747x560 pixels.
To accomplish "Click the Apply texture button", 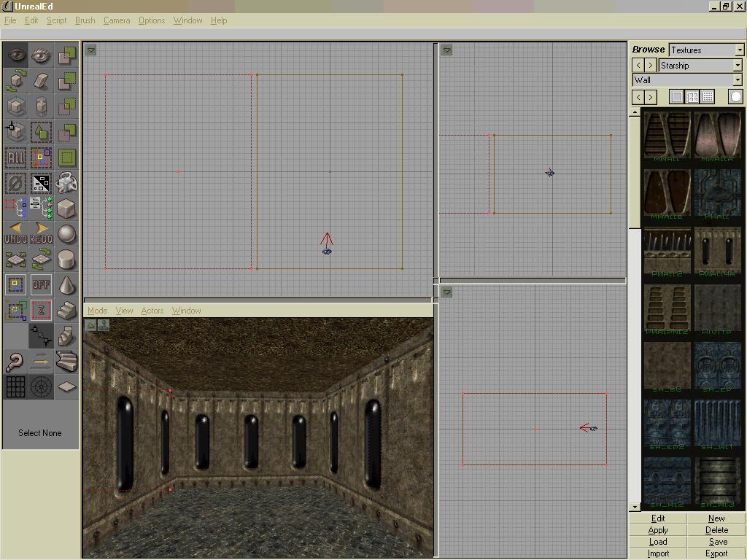I will [x=658, y=530].
